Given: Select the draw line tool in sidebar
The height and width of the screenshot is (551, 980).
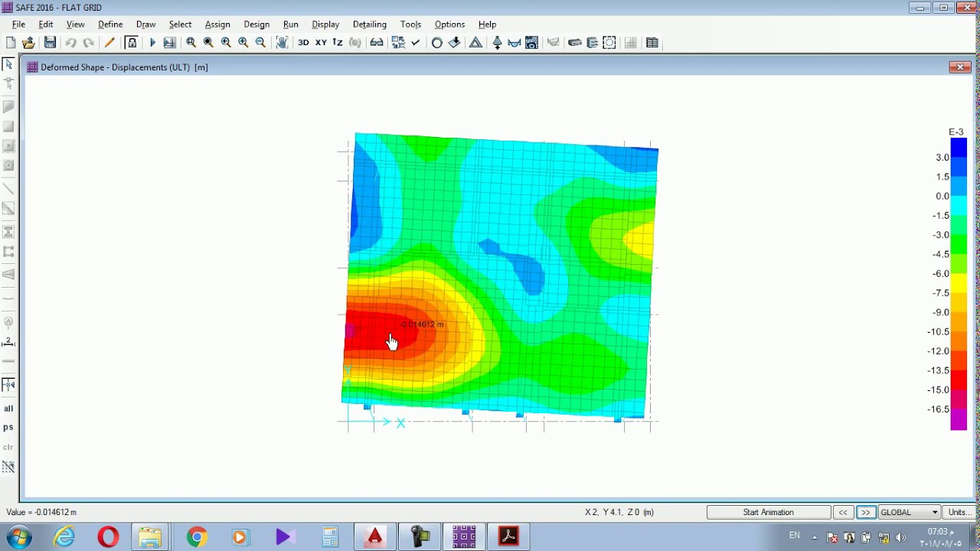Looking at the screenshot, I should [x=8, y=189].
